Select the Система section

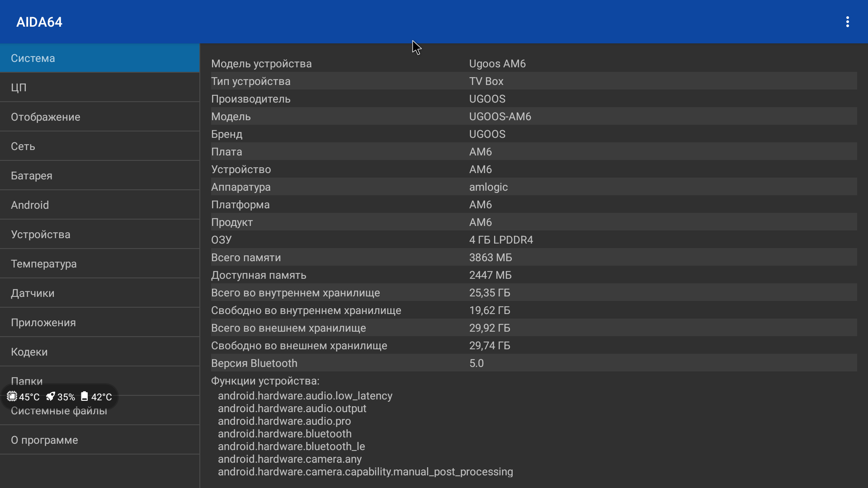coord(99,58)
